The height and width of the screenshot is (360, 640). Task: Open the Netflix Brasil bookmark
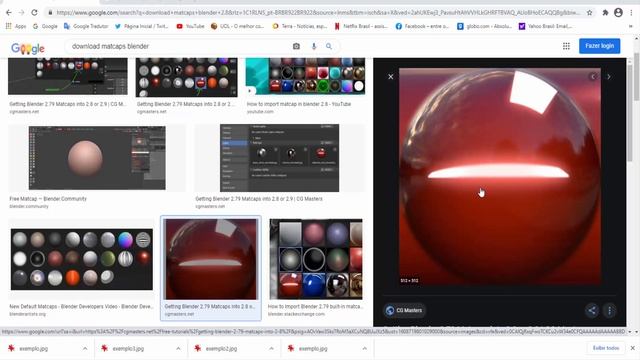(x=361, y=26)
